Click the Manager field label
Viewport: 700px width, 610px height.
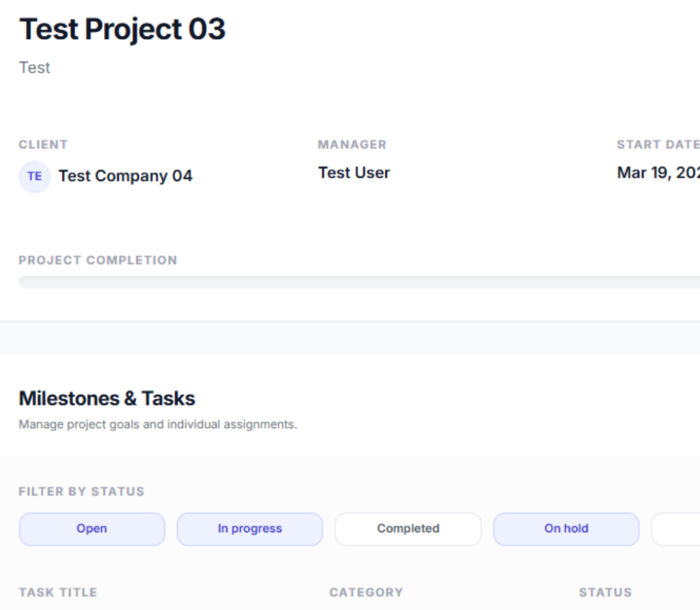pyautogui.click(x=352, y=145)
